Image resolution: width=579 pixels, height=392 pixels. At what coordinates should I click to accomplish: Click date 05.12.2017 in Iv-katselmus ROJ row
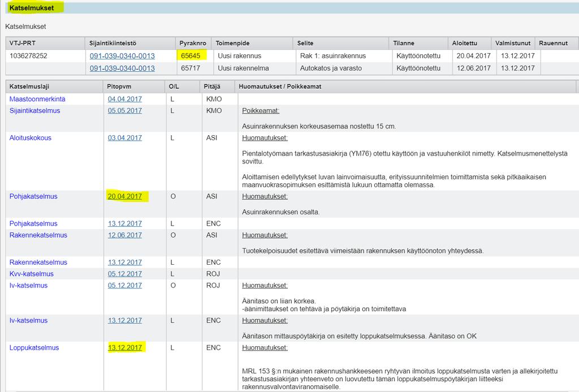(x=125, y=285)
